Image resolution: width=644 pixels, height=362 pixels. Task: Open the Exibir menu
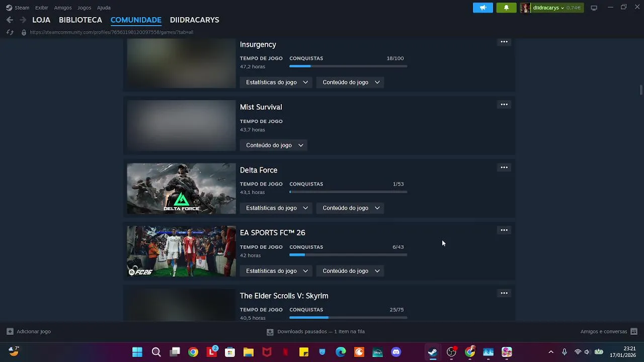(x=42, y=8)
